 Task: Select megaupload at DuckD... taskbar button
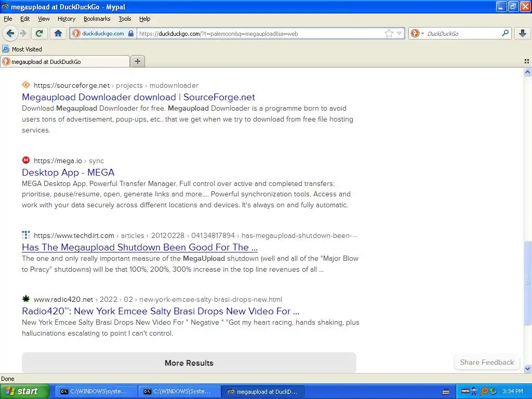(x=263, y=392)
